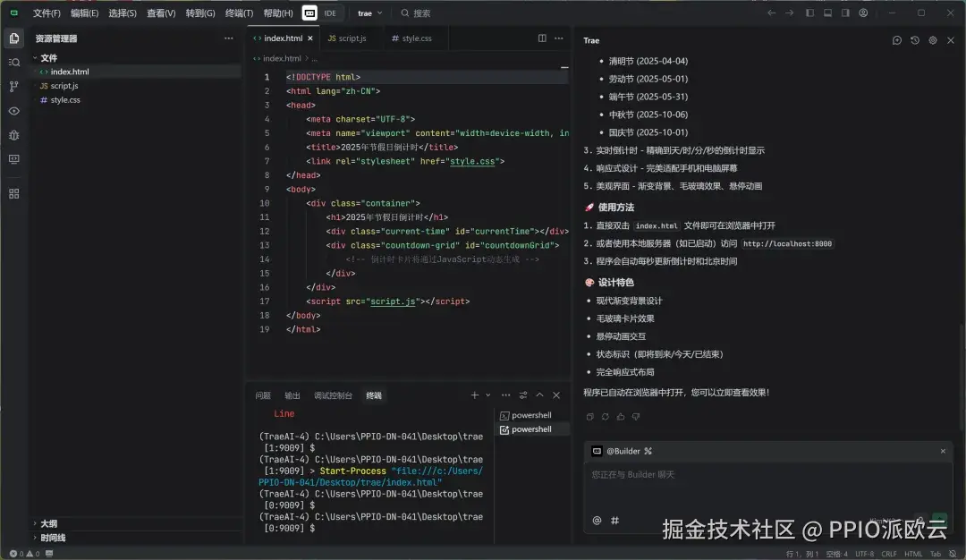
Task: Open Explorer panel more actions ellipsis
Action: pyautogui.click(x=229, y=38)
